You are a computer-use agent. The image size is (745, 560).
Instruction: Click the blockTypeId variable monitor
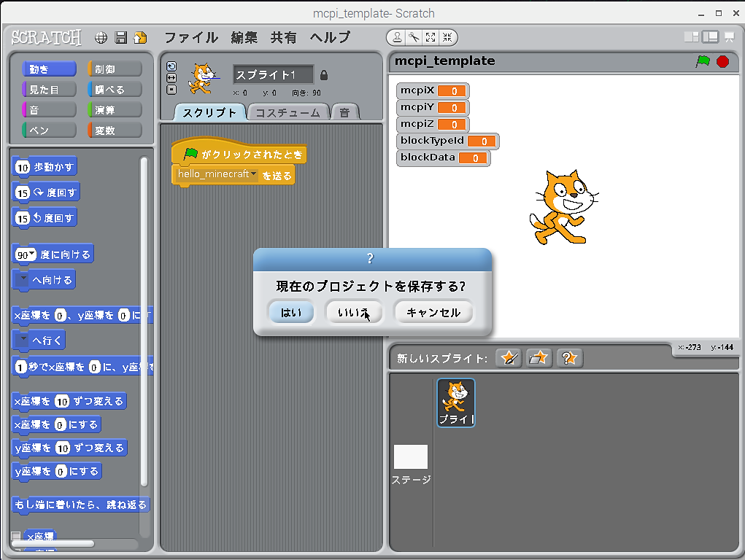pos(447,141)
